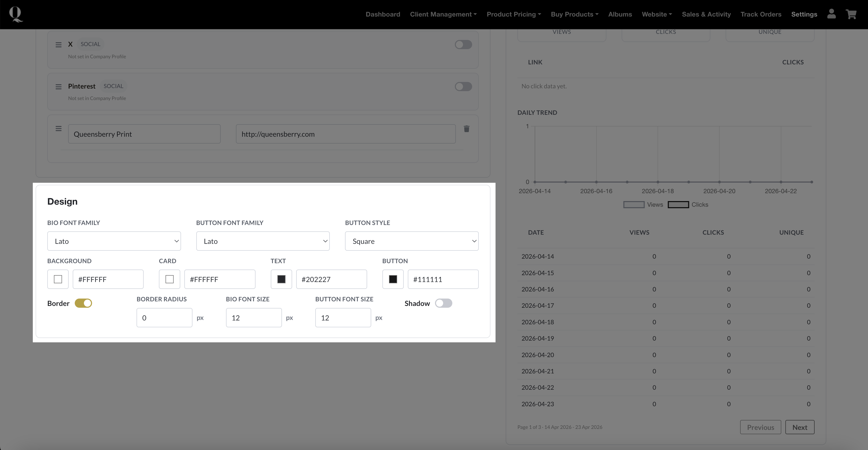Disable the Border toggle
This screenshot has height=450, width=868.
coord(83,303)
